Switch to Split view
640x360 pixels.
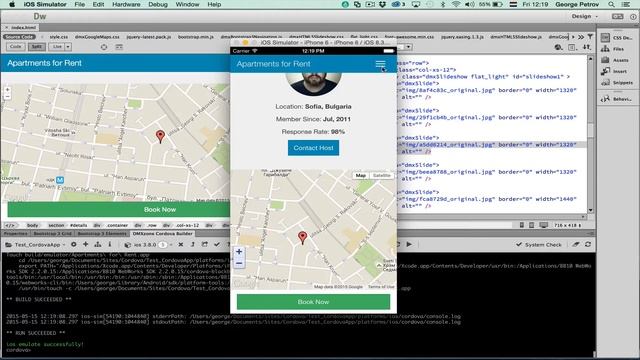pos(36,47)
